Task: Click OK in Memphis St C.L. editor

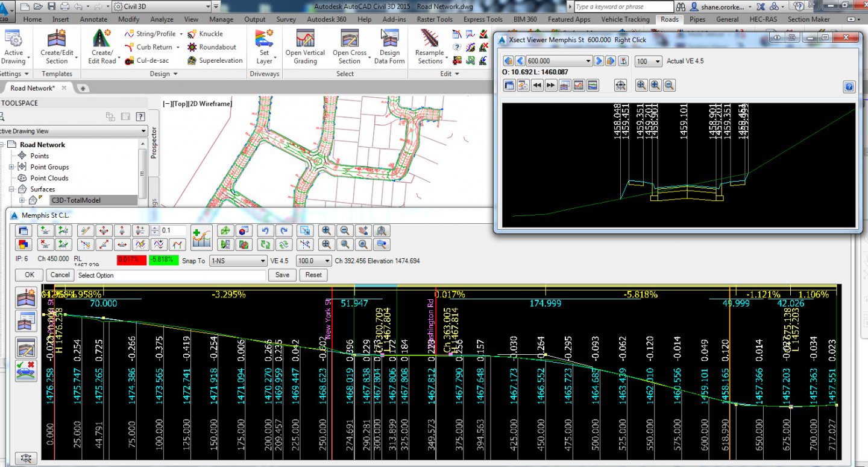Action: coord(30,275)
